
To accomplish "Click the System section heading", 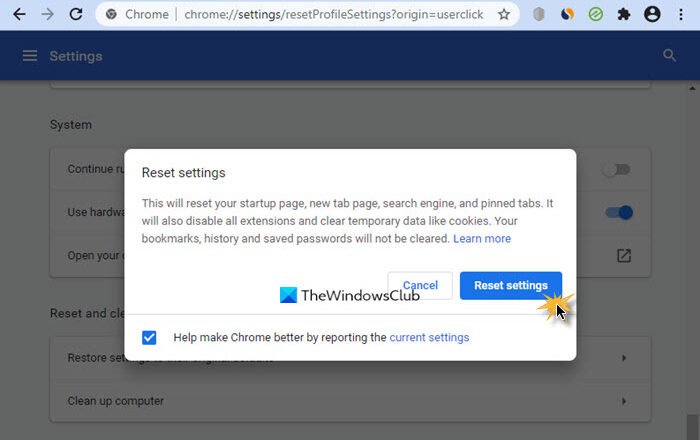I will 71,125.
